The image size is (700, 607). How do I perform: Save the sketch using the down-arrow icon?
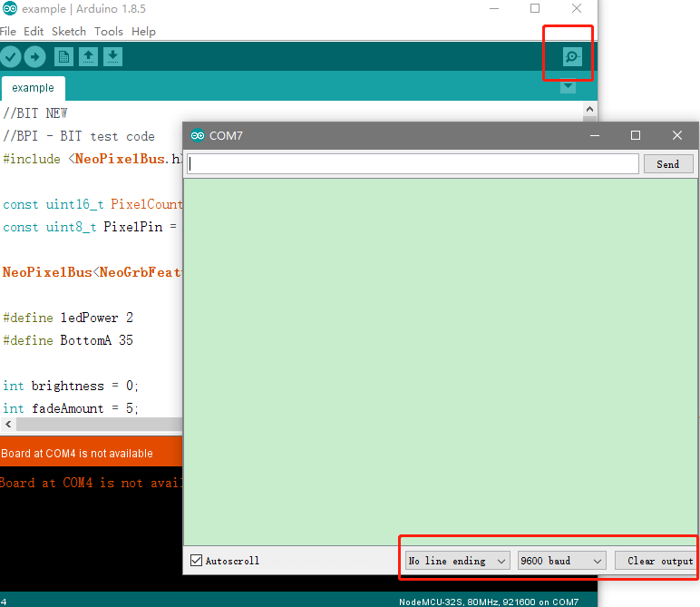(112, 57)
